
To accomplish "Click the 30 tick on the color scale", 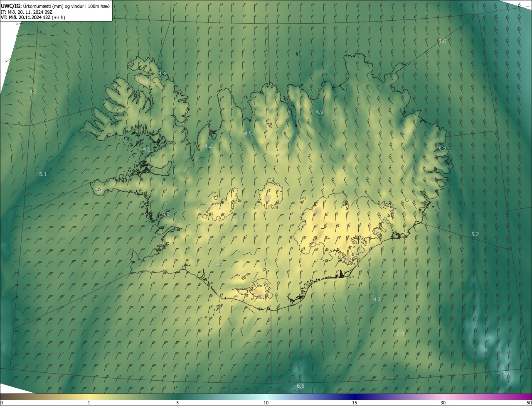I will click(x=443, y=403).
